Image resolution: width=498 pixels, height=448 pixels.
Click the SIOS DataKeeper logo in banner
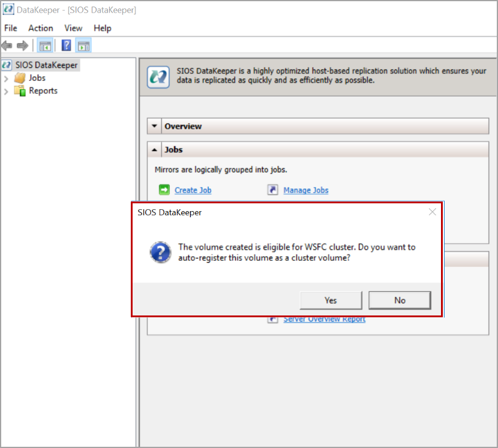point(158,77)
